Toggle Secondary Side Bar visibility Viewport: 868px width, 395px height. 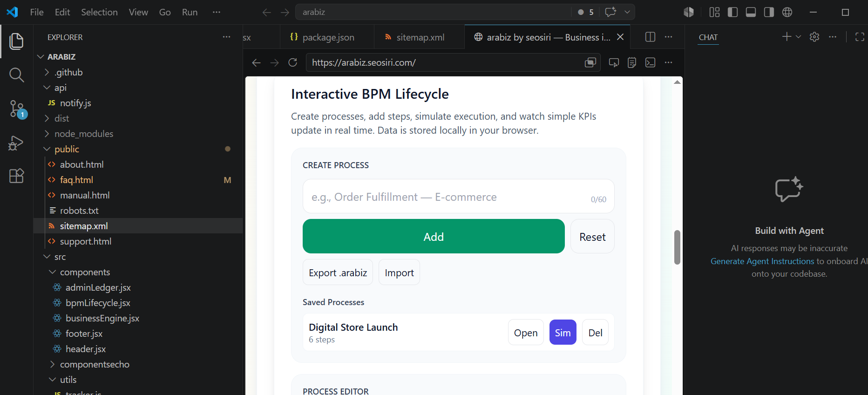[769, 12]
